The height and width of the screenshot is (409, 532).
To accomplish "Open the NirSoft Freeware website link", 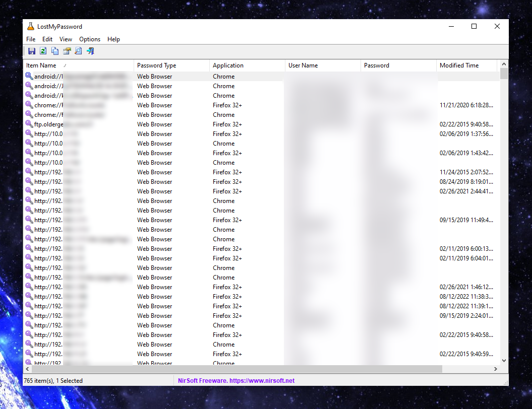I will (x=236, y=380).
